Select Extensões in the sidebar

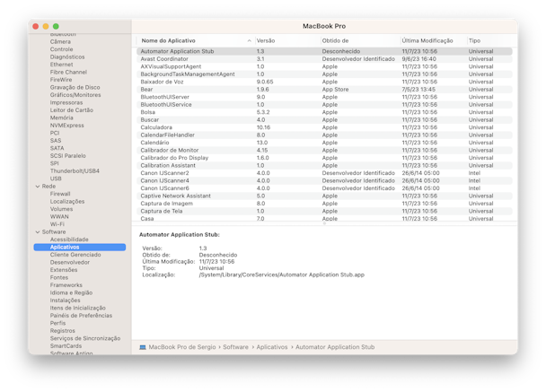pyautogui.click(x=64, y=270)
